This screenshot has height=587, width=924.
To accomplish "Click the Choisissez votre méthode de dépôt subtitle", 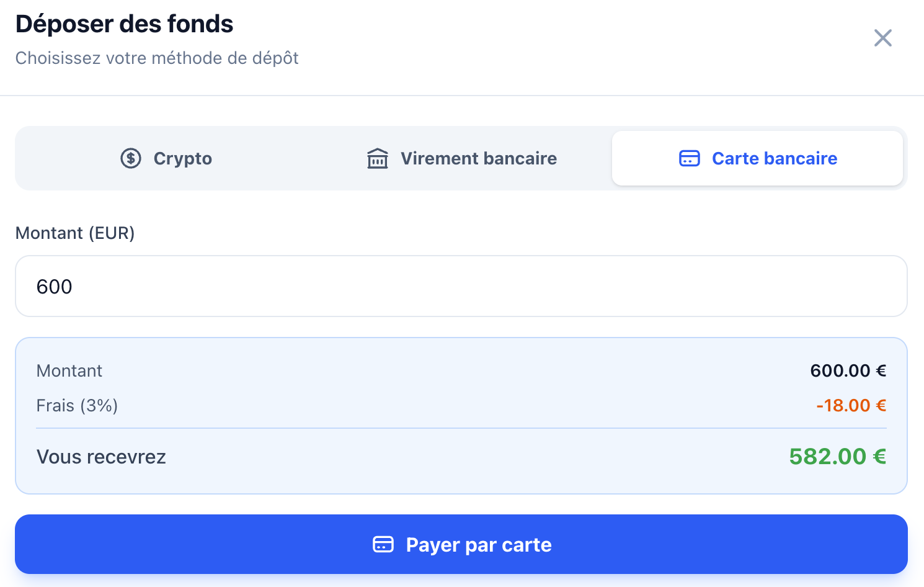I will [x=157, y=58].
